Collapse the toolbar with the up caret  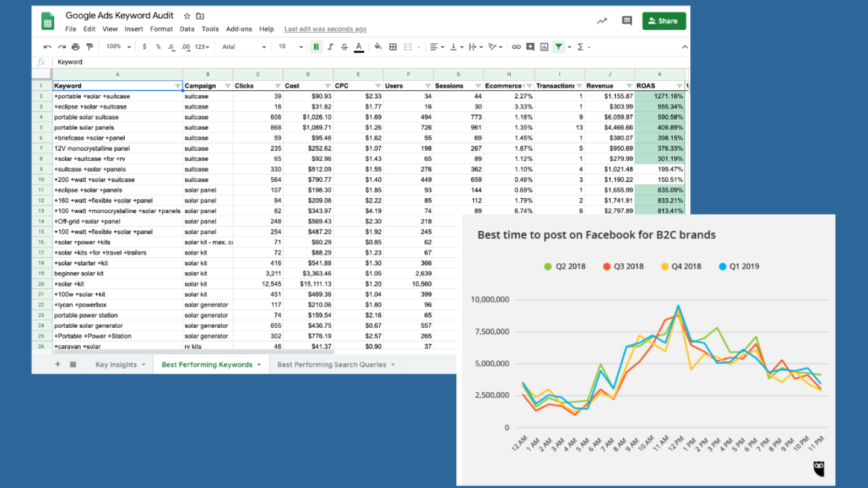[685, 47]
